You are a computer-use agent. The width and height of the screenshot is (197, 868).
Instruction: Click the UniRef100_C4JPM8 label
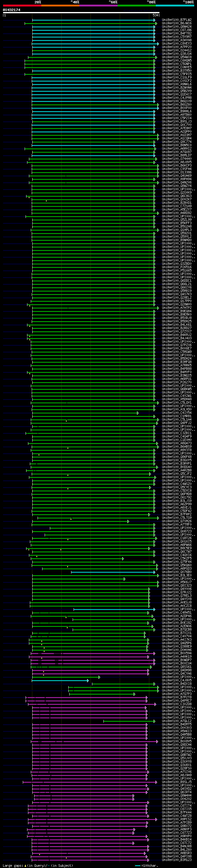176,98
